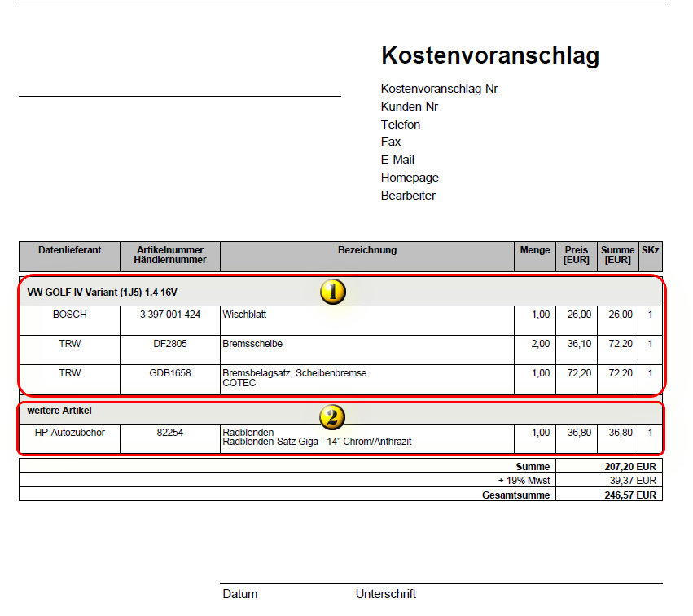This screenshot has height=616, width=693.
Task: Select TRW supplier in the GDB1658 row
Action: click(70, 373)
